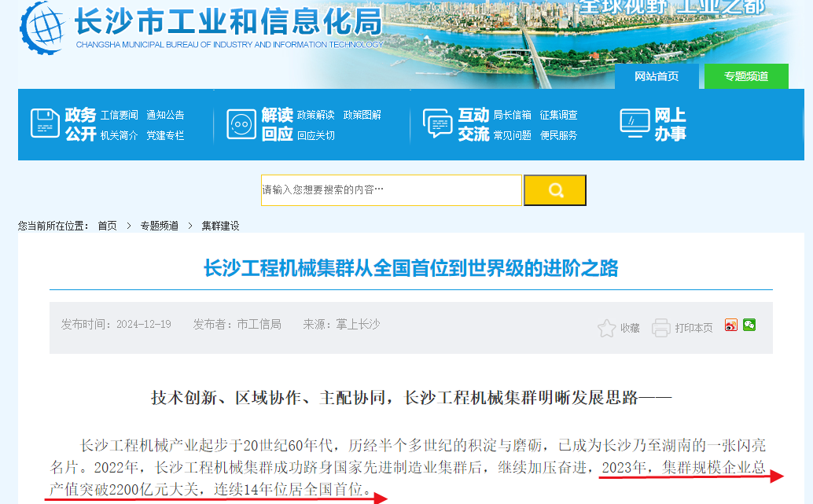The image size is (813, 504).
Task: Click the 打印本页 printer icon
Action: click(x=661, y=328)
